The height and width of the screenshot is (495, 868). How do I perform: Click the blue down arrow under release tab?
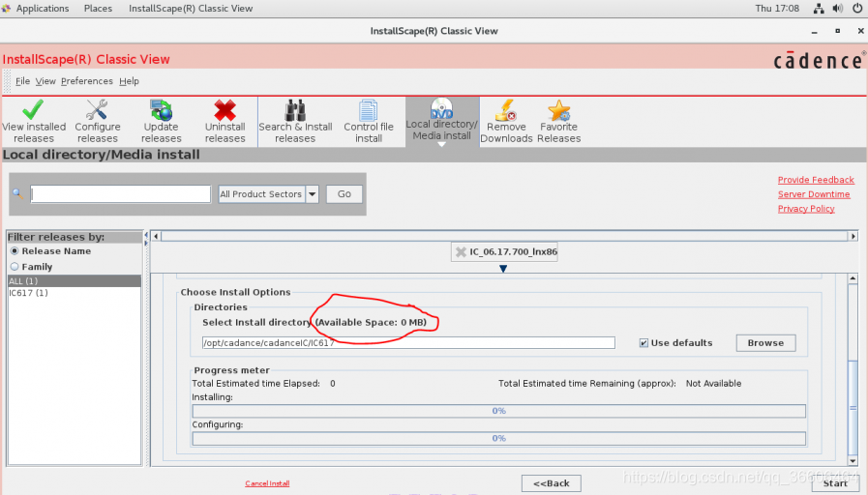(x=503, y=270)
